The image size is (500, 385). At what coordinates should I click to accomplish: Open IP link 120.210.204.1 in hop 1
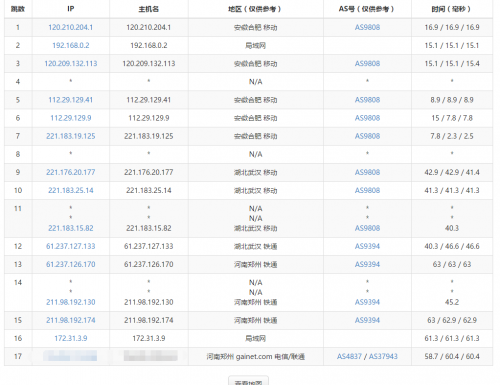tap(71, 27)
